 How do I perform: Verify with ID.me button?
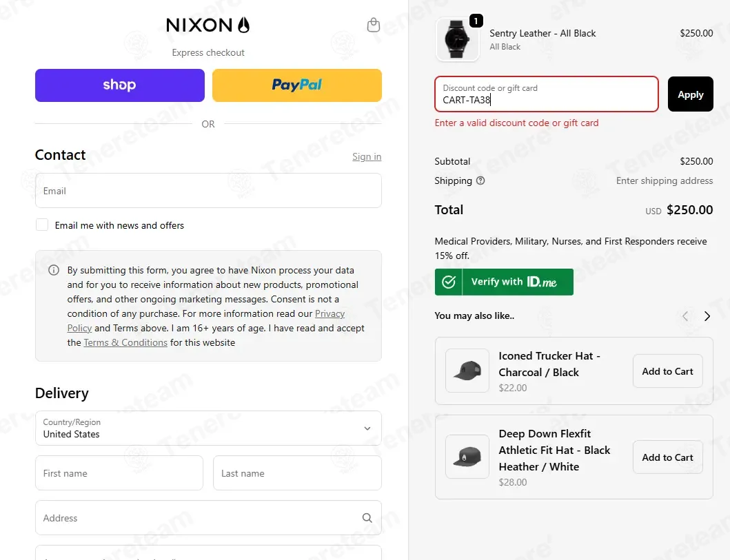(x=504, y=282)
